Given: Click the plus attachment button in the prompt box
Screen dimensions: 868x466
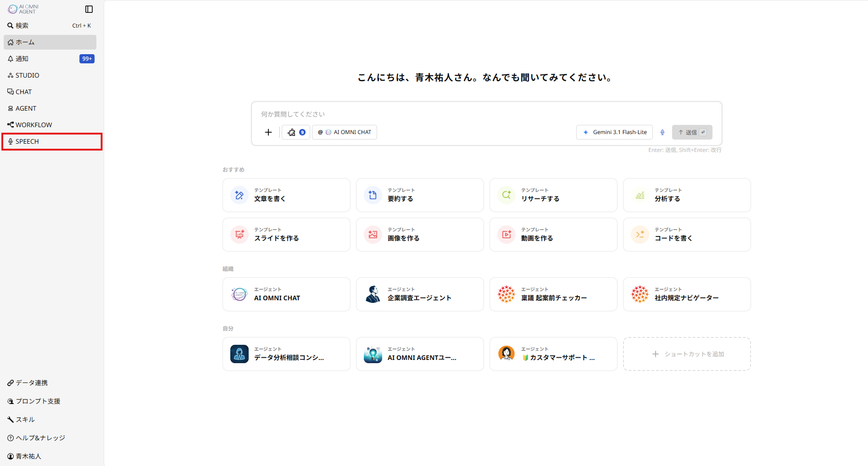Looking at the screenshot, I should pos(268,132).
